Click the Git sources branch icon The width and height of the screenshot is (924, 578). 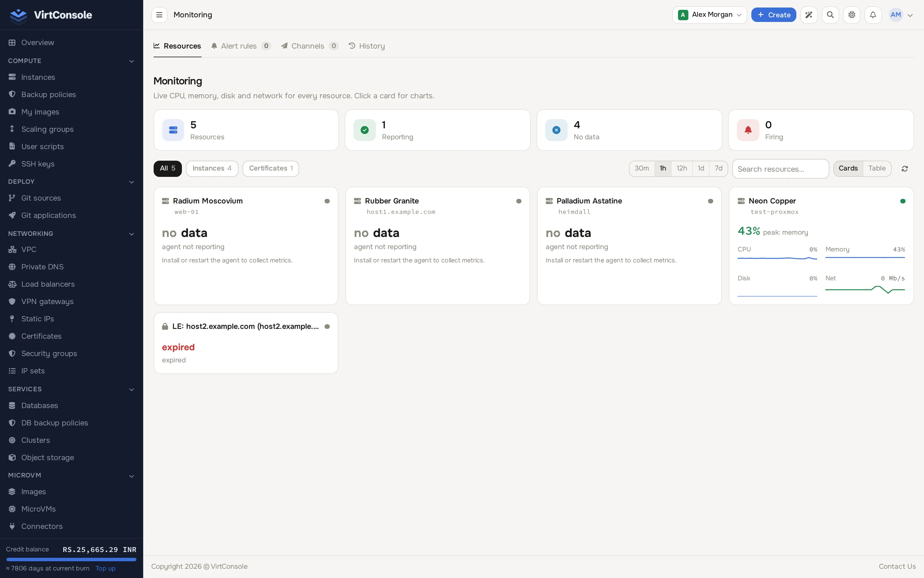[x=12, y=198]
